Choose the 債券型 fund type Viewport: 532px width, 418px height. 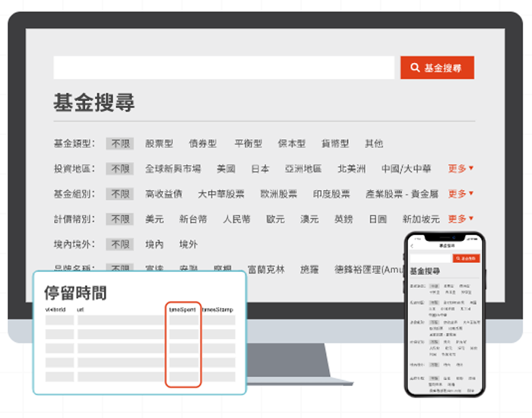pyautogui.click(x=203, y=143)
